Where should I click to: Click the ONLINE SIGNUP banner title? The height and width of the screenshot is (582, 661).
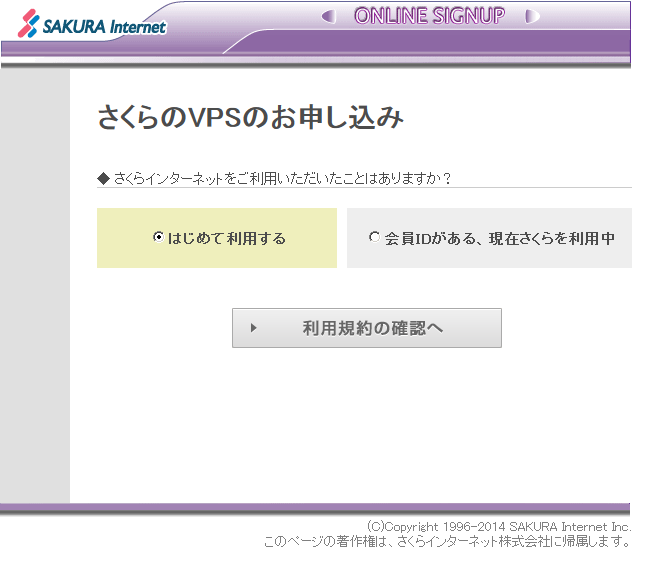tap(429, 16)
